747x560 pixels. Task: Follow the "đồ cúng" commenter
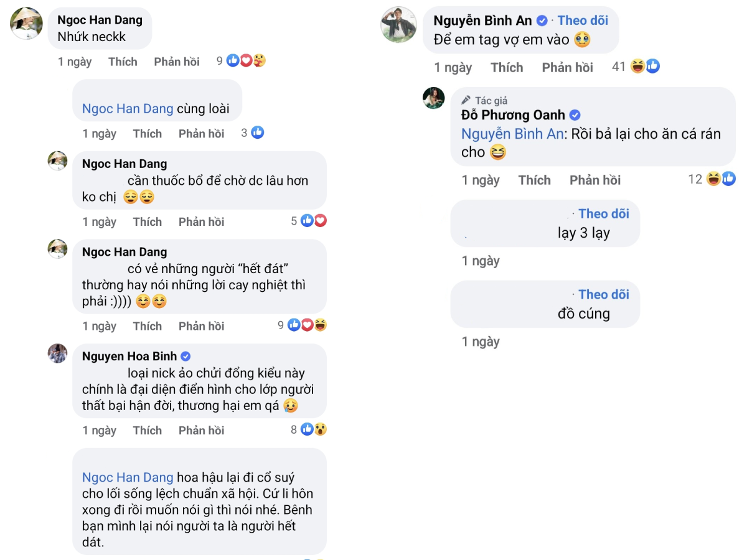pos(603,294)
